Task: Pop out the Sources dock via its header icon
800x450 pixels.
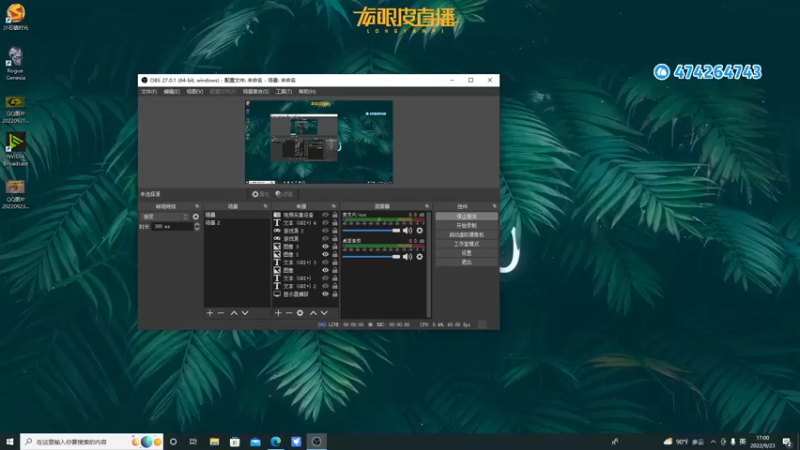Action: click(334, 206)
